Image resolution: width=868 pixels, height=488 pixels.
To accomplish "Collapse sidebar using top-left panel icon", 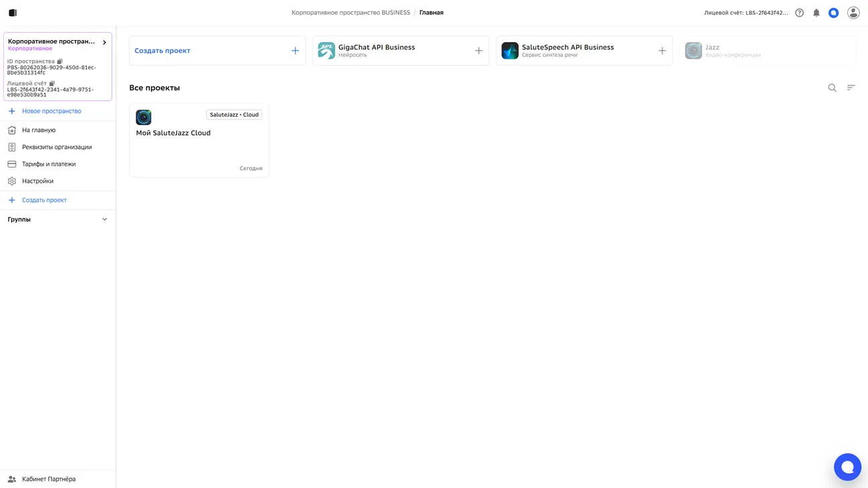I will (13, 13).
